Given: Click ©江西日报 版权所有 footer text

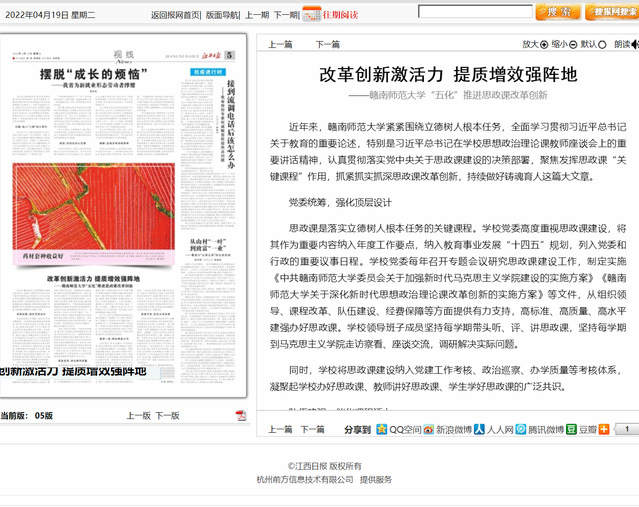Looking at the screenshot, I should point(325,466).
